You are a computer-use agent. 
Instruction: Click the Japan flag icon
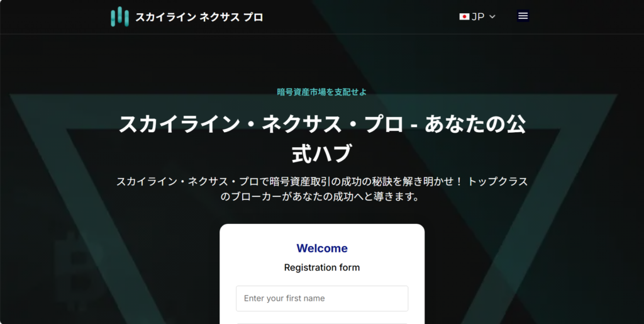click(465, 17)
